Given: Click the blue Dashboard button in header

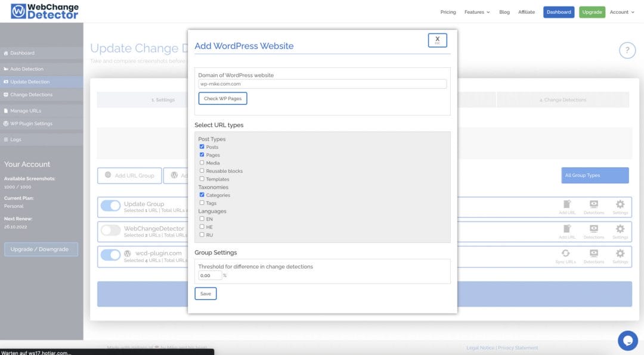Looking at the screenshot, I should [559, 12].
